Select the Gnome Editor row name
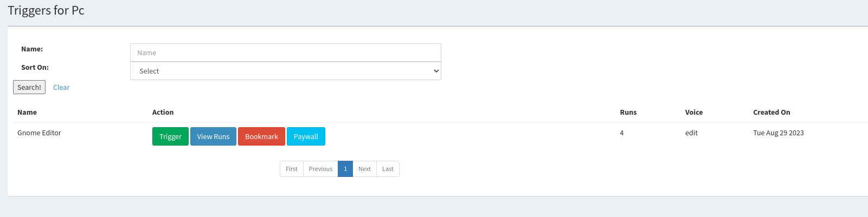This screenshot has width=868, height=217. [x=39, y=133]
